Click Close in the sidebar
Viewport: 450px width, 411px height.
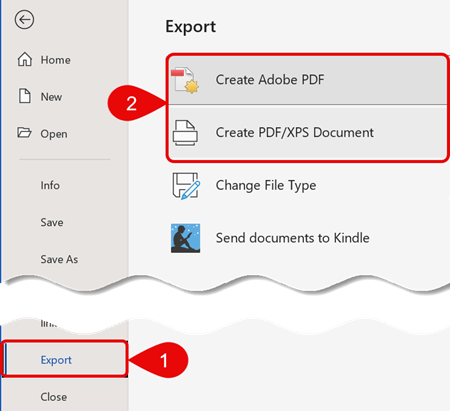(54, 397)
